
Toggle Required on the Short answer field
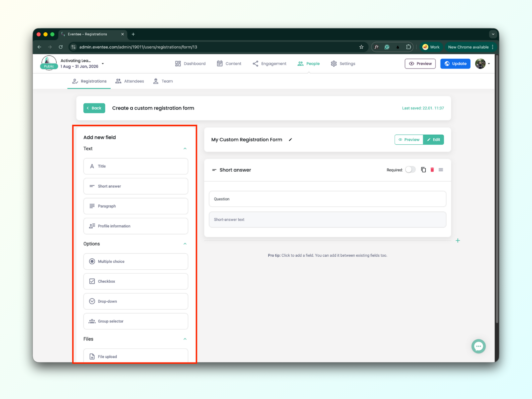410,169
